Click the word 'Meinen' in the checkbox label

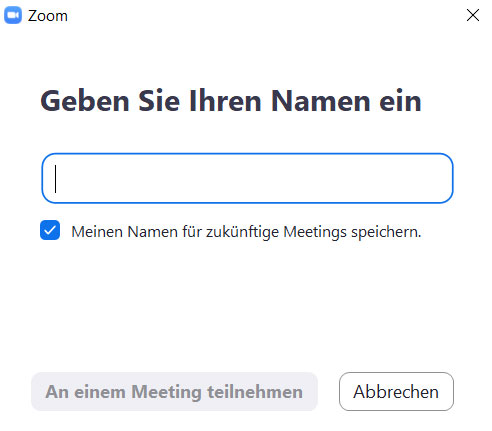tap(97, 232)
